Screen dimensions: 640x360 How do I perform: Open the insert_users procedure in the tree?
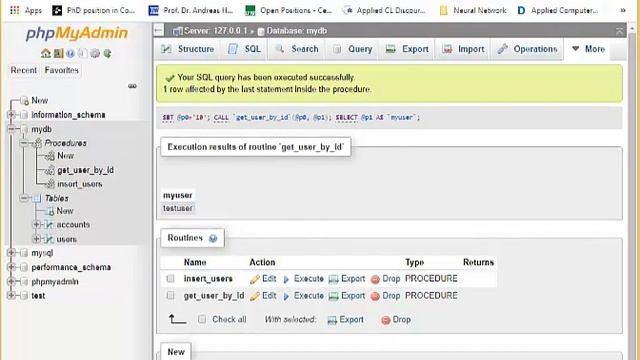pyautogui.click(x=80, y=184)
